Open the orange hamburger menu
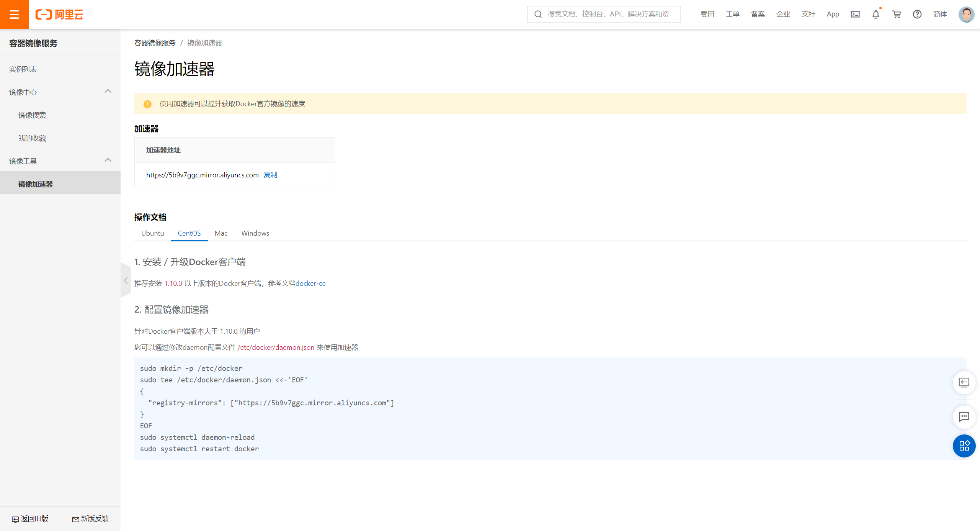This screenshot has height=531, width=980. pyautogui.click(x=14, y=14)
